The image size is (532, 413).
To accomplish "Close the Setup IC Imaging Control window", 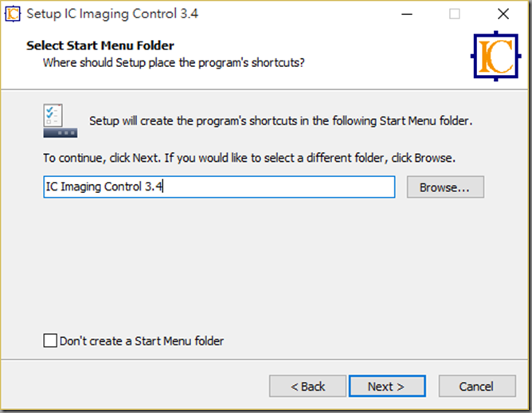I will [x=503, y=14].
